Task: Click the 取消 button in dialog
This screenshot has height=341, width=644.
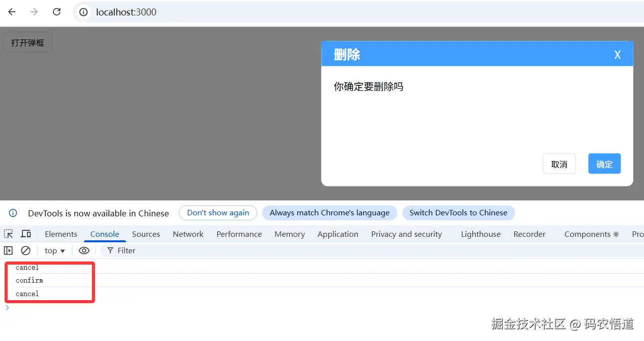Action: coord(559,164)
